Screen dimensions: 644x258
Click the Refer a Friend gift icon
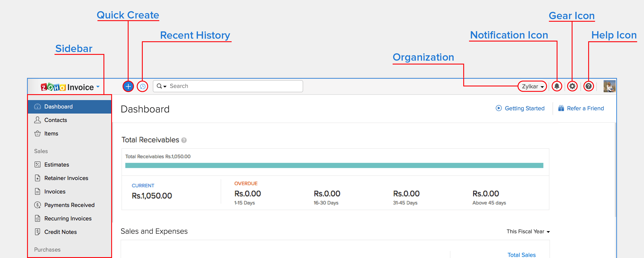(x=561, y=108)
